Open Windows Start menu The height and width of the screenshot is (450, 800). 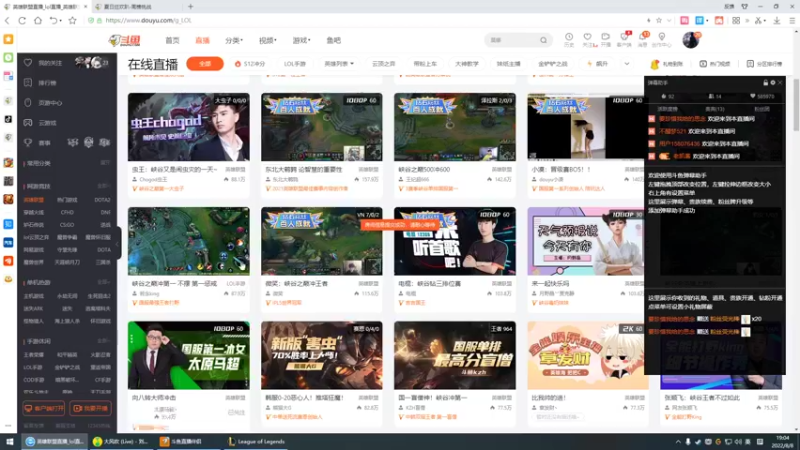[9, 442]
